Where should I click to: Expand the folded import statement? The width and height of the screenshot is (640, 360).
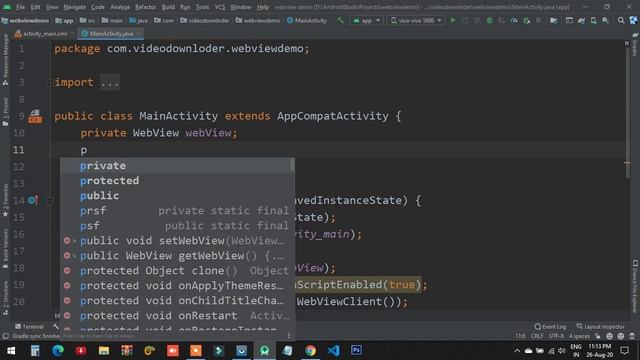(49, 82)
